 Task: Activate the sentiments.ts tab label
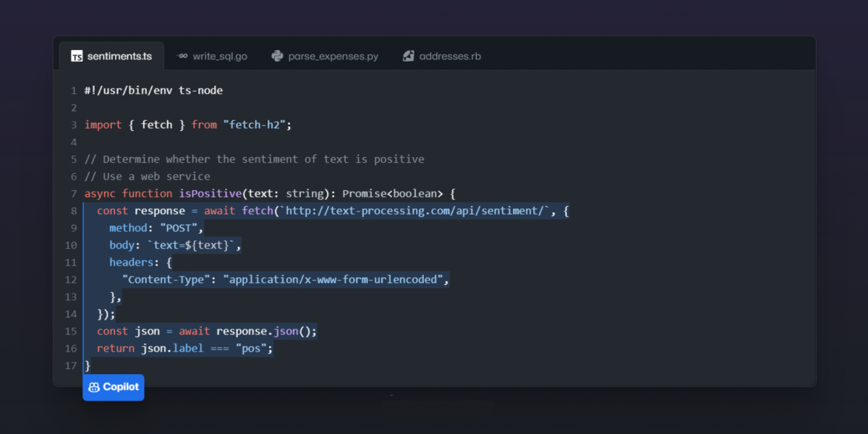click(x=119, y=56)
